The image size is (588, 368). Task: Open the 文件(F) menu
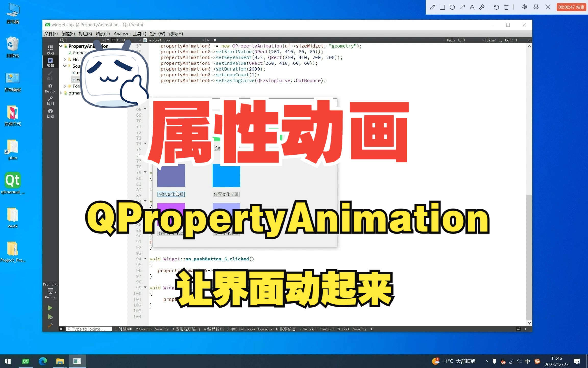[x=50, y=33]
